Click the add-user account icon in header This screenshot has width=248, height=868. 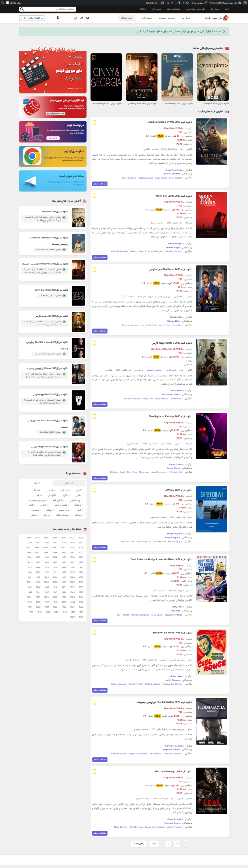click(x=23, y=18)
